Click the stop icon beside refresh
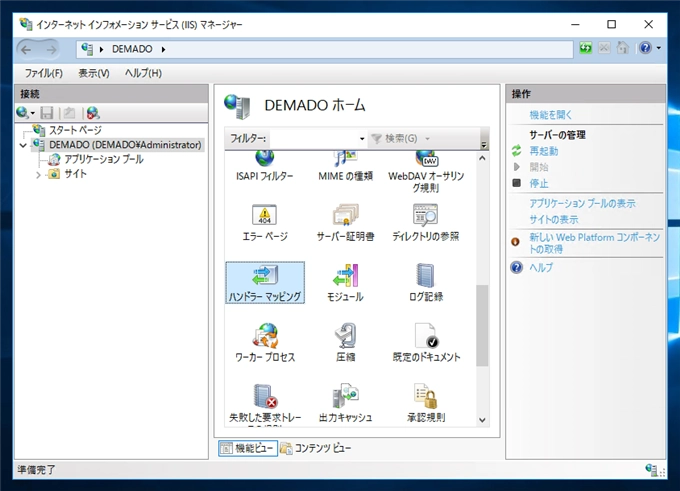680x491 pixels. [x=604, y=48]
